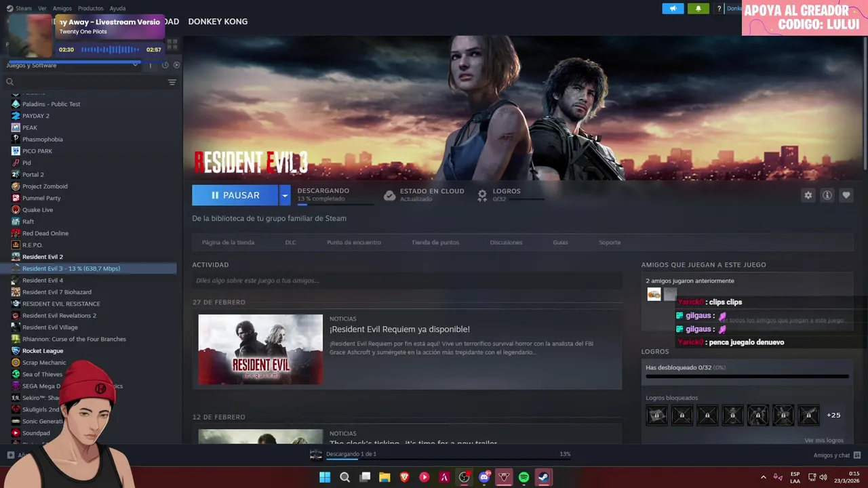Pause the Resident Evil 3 download
The image size is (868, 488).
[235, 195]
